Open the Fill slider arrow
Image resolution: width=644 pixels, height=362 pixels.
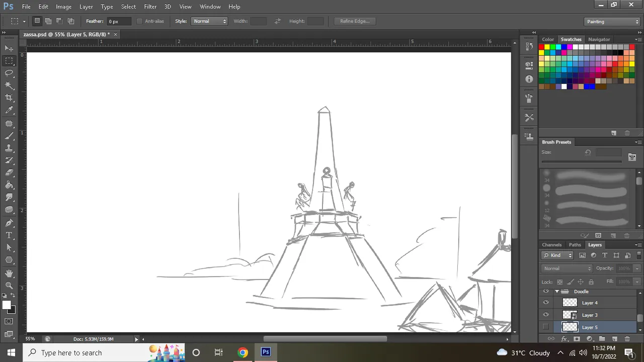pyautogui.click(x=637, y=282)
